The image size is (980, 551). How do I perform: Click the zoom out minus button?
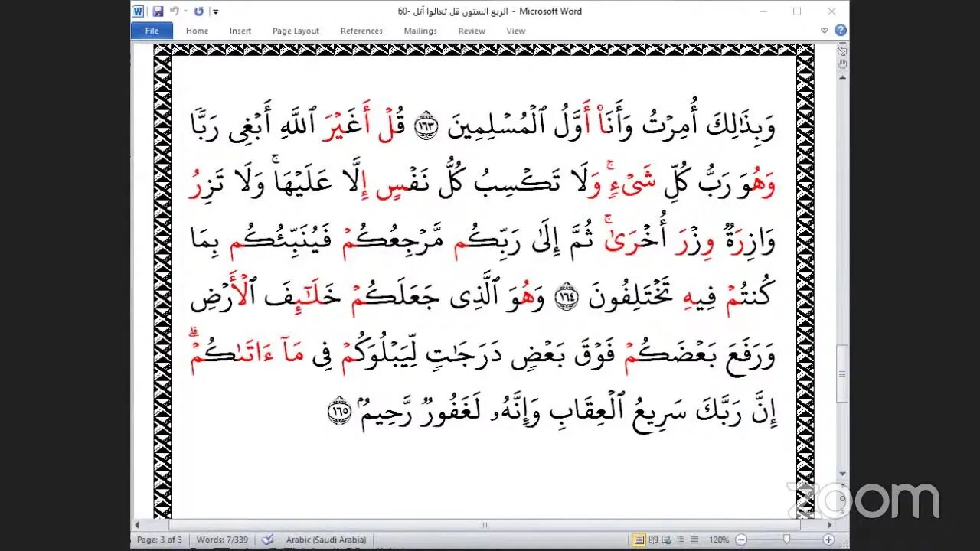[x=742, y=540]
